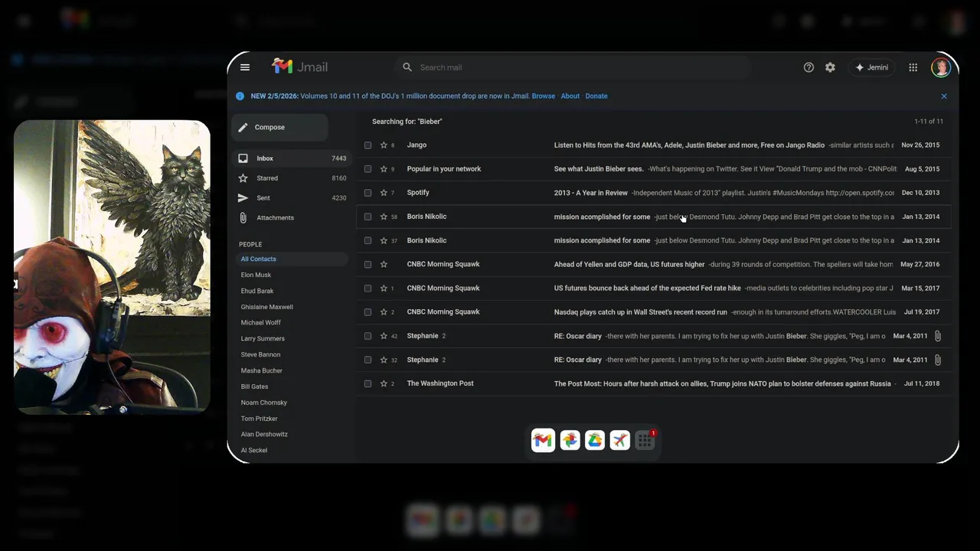Open the Attachments folder
Screen dimensions: 980x551
pos(290,218)
